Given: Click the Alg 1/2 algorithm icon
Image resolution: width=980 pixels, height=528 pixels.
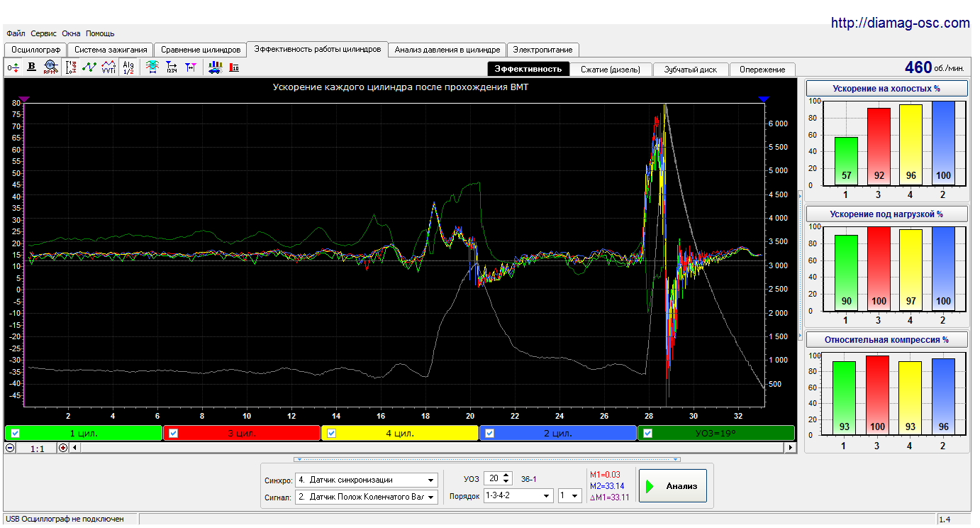Looking at the screenshot, I should tap(128, 67).
